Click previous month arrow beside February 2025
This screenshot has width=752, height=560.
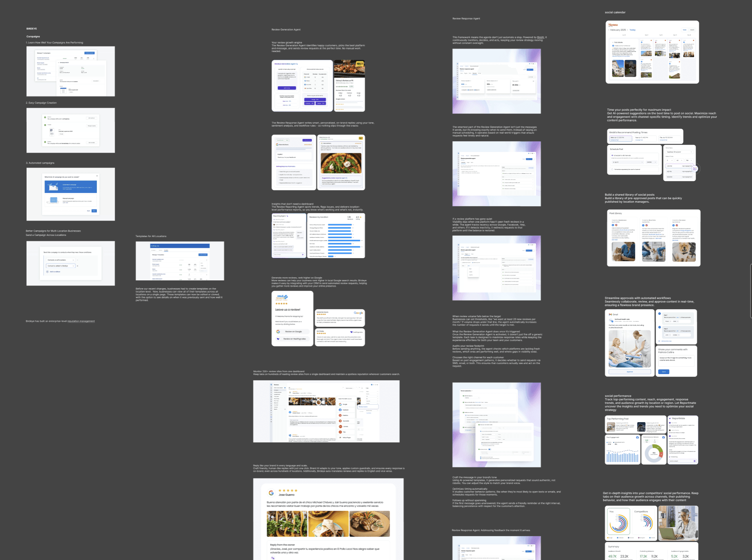tap(609, 30)
